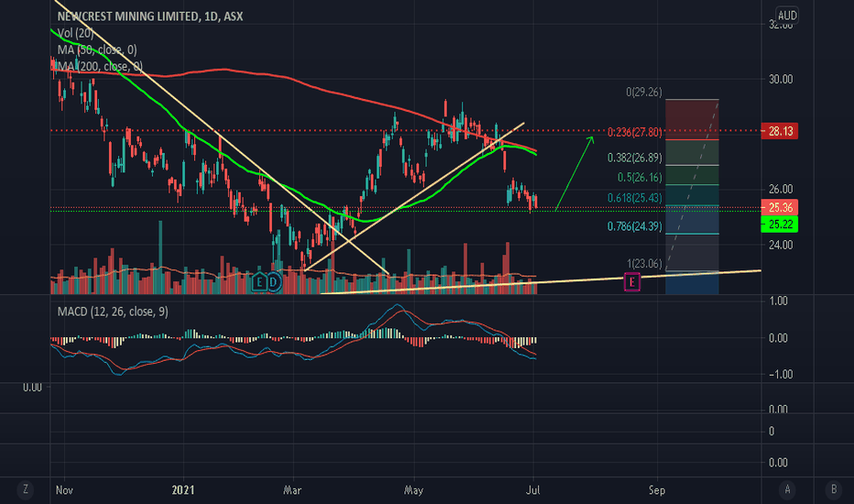The width and height of the screenshot is (854, 504).
Task: Click the Nov date axis label
Action: pos(64,490)
